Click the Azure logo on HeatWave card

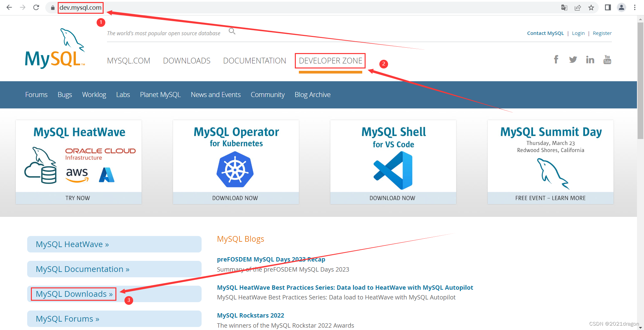pyautogui.click(x=107, y=175)
